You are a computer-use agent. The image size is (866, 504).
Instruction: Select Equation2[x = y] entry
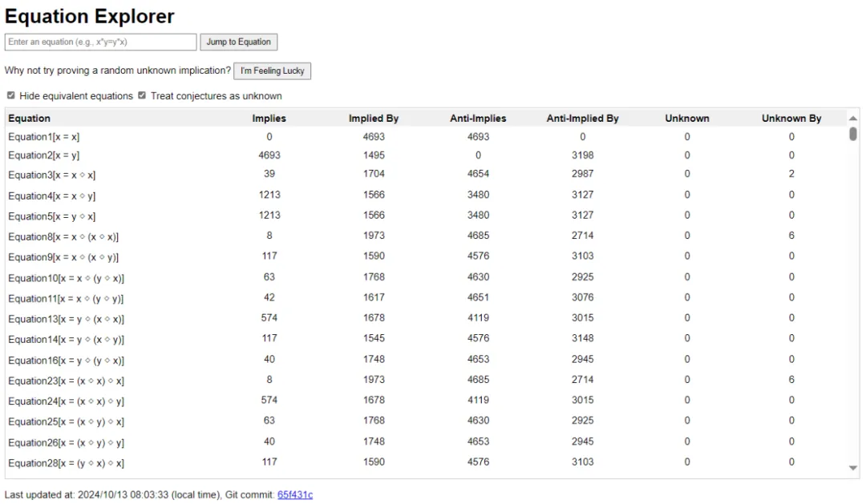point(43,155)
